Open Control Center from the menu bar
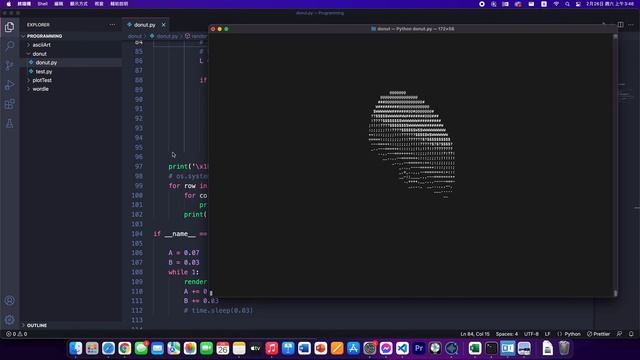 578,4
